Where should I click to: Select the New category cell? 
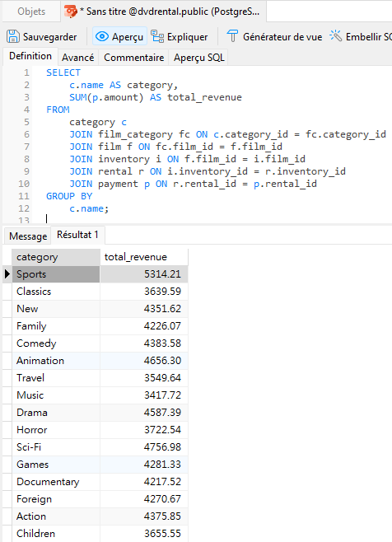[x=56, y=309]
